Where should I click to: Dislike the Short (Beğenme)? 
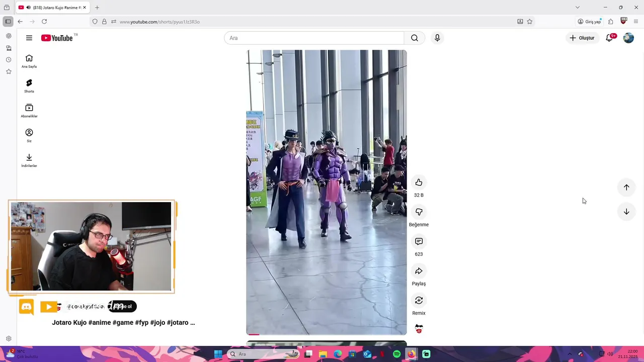coord(419,212)
